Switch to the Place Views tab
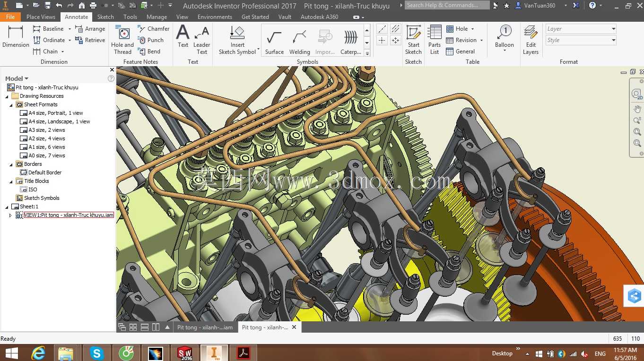 pyautogui.click(x=41, y=17)
